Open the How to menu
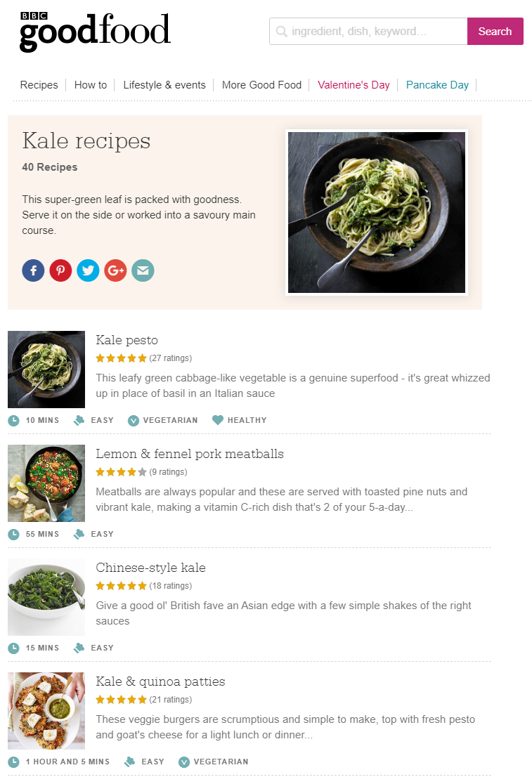 click(x=91, y=85)
